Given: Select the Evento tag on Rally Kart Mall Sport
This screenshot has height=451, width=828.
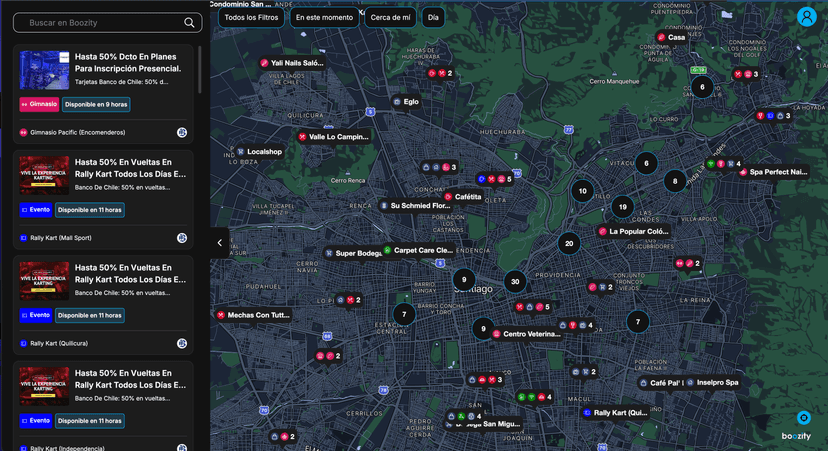Looking at the screenshot, I should pos(35,210).
